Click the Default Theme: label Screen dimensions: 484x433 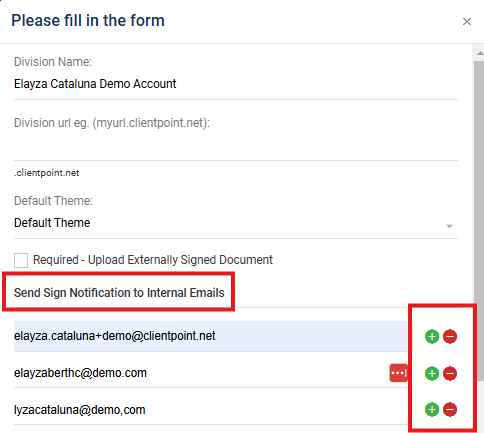coord(53,201)
